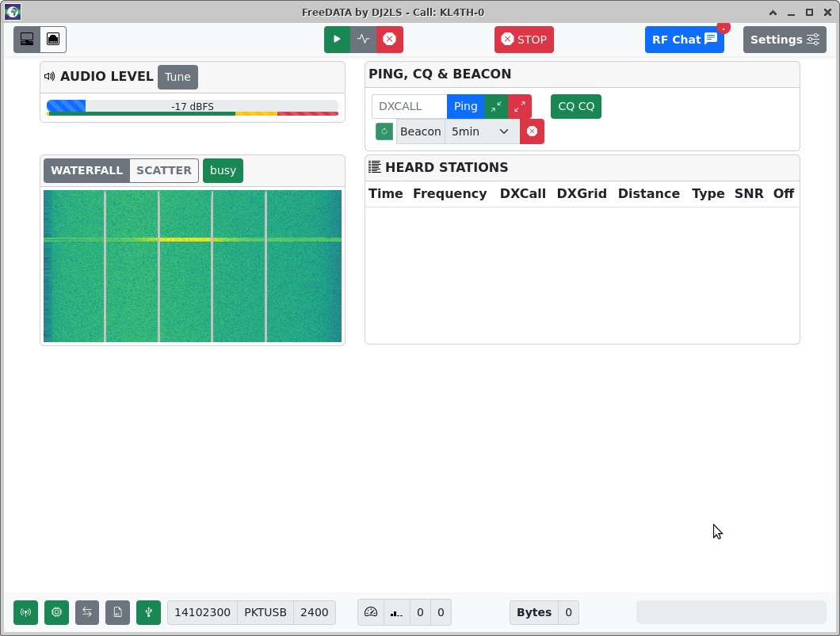840x636 pixels.
Task: Toggle the green beacon enable button
Action: click(384, 131)
